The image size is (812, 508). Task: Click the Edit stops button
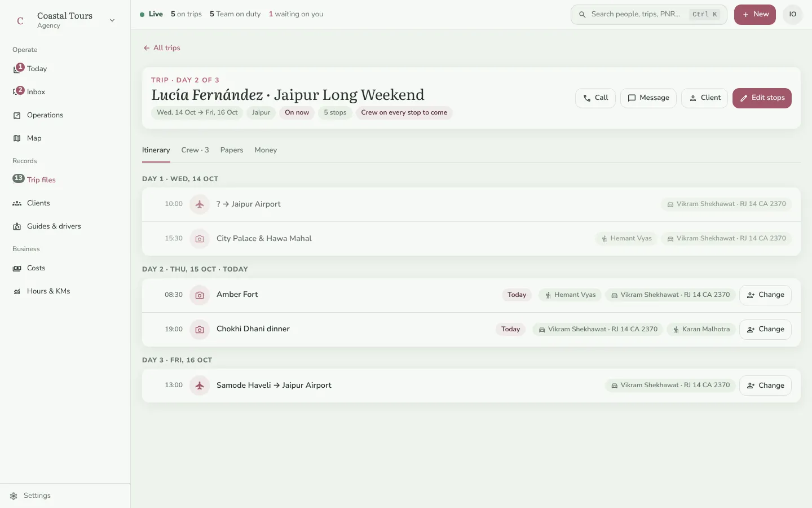point(762,98)
